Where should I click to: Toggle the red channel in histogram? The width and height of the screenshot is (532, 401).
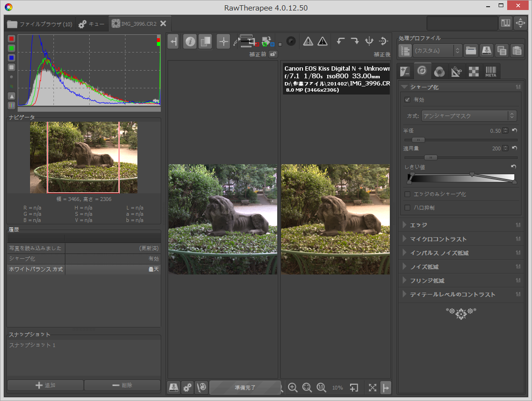click(11, 39)
